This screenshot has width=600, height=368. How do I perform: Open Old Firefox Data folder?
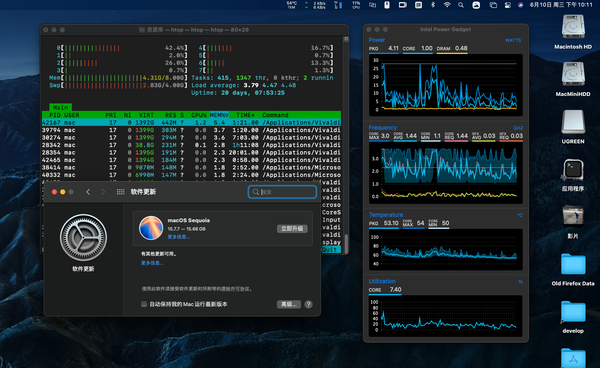[x=573, y=264]
